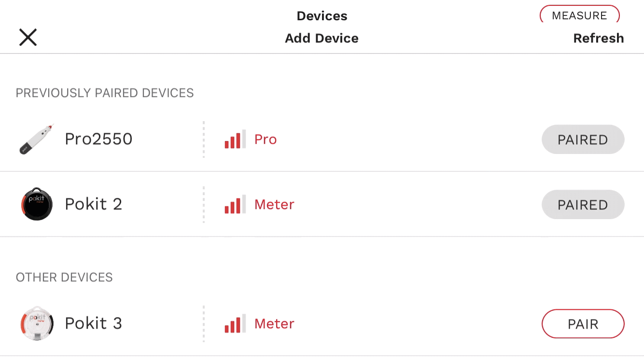Click the PAIRED button for Pro2550
Viewport: 644px width, 362px height.
[583, 139]
